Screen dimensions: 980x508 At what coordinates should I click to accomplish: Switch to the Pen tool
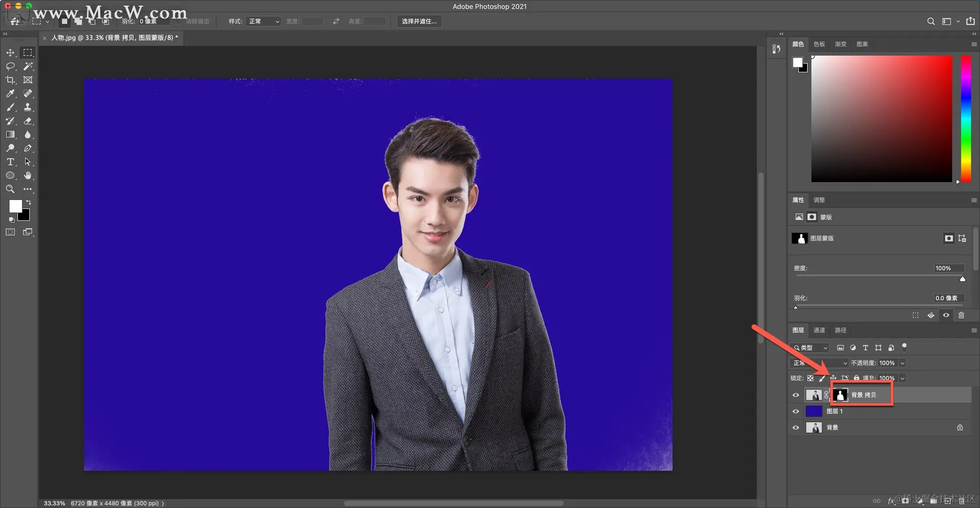pyautogui.click(x=28, y=148)
